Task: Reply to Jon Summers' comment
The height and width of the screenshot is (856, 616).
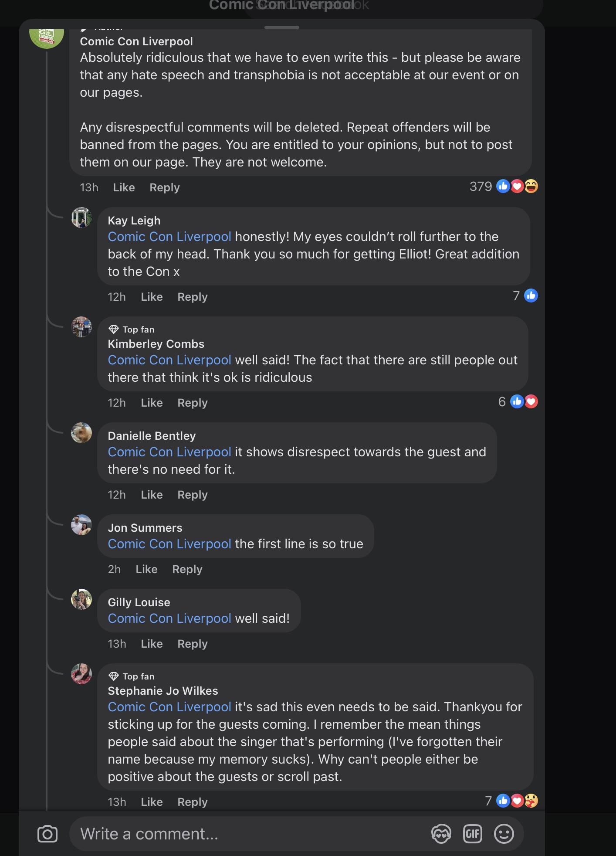Action: [x=187, y=569]
